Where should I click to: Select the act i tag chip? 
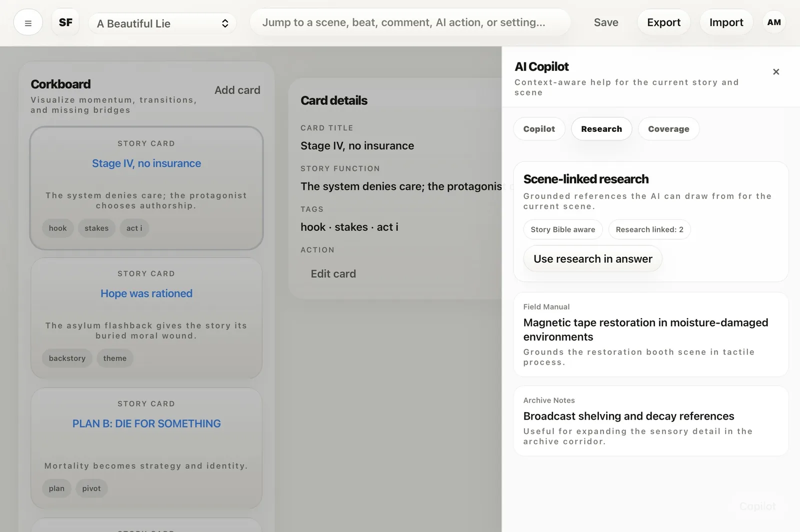134,228
